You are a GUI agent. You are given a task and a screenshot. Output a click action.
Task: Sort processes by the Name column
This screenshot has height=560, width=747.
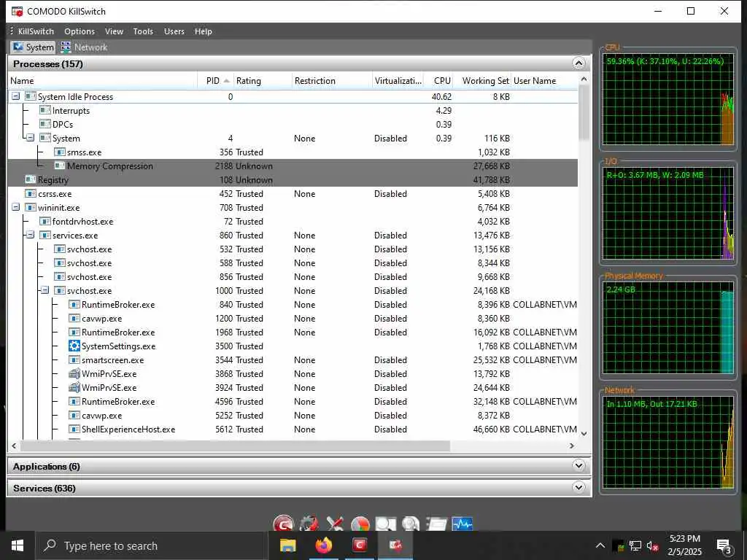coord(102,81)
